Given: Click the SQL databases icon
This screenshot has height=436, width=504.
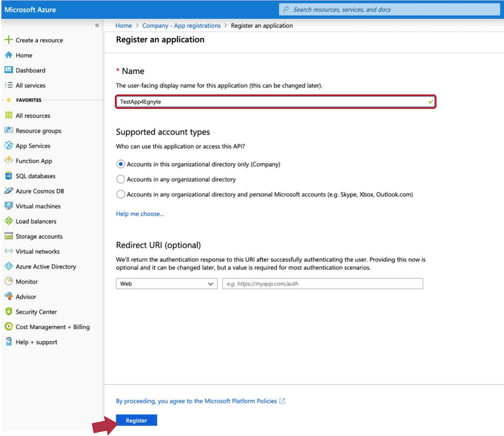Looking at the screenshot, I should click(x=9, y=176).
